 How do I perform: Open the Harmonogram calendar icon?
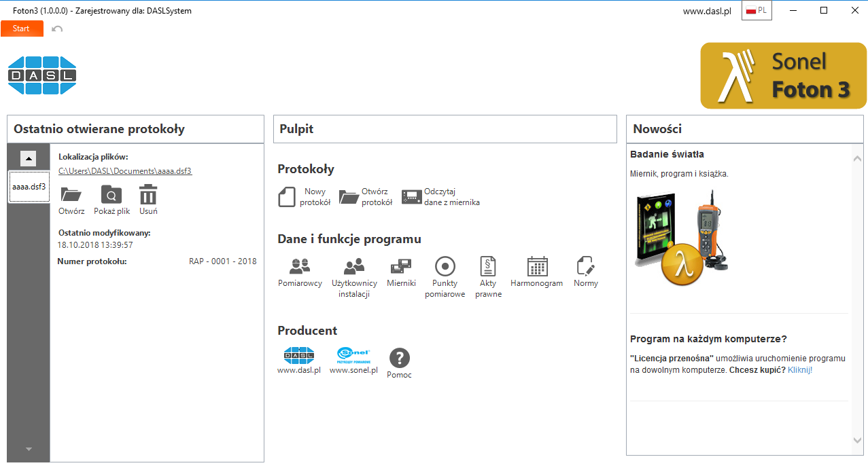(x=537, y=266)
